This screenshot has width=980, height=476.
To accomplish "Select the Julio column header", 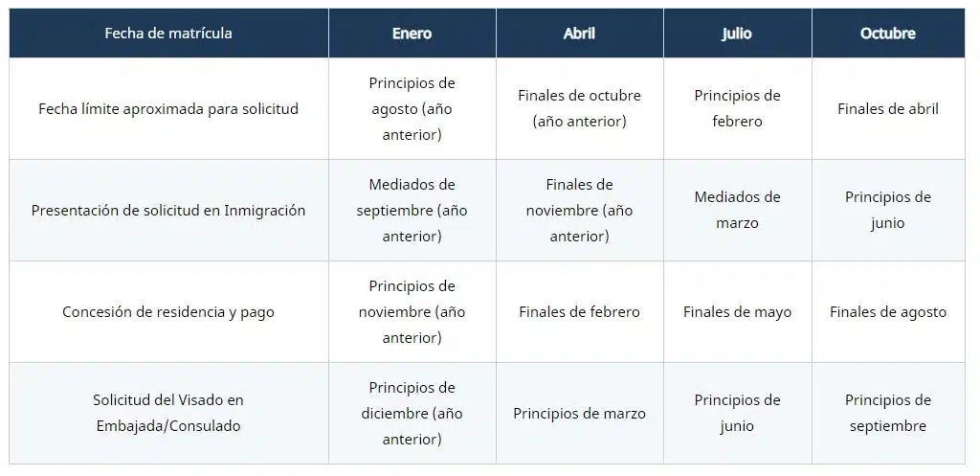I will coord(738,34).
